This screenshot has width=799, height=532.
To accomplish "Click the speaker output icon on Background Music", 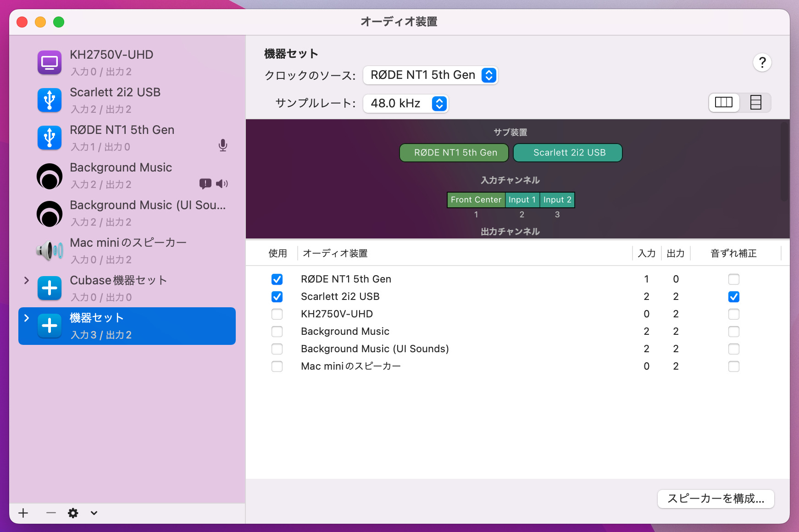I will [222, 184].
